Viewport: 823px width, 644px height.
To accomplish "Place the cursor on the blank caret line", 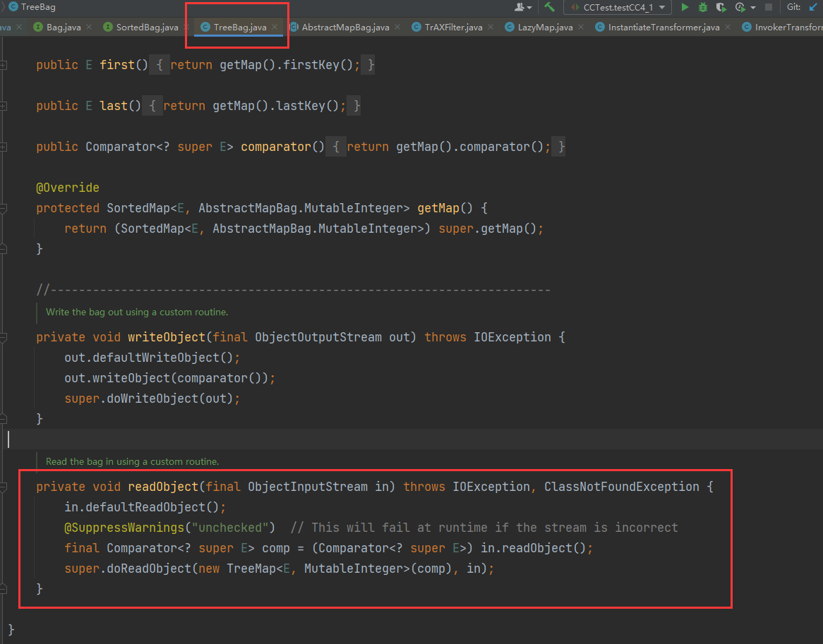I will click(x=414, y=439).
